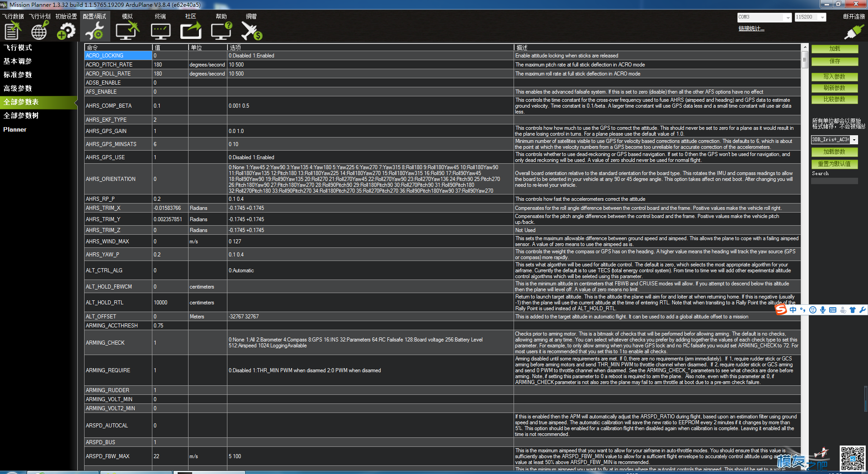Viewport: 868px width, 474px height.
Task: Click the 断开连接 disconnect label
Action: click(x=854, y=16)
